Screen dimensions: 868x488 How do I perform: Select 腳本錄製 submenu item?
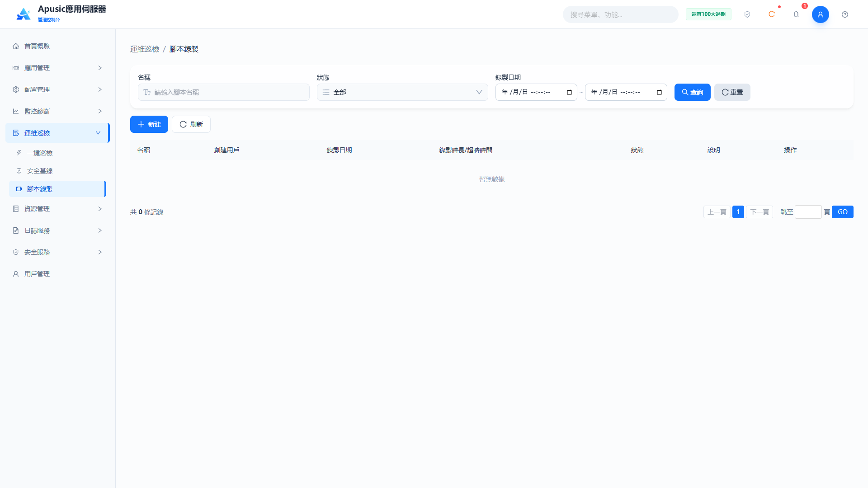tap(57, 189)
